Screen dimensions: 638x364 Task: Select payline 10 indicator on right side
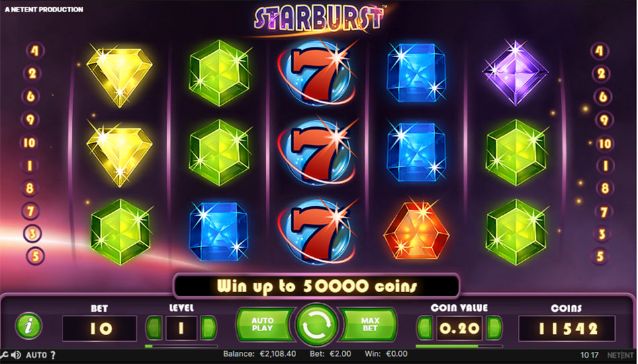point(604,144)
